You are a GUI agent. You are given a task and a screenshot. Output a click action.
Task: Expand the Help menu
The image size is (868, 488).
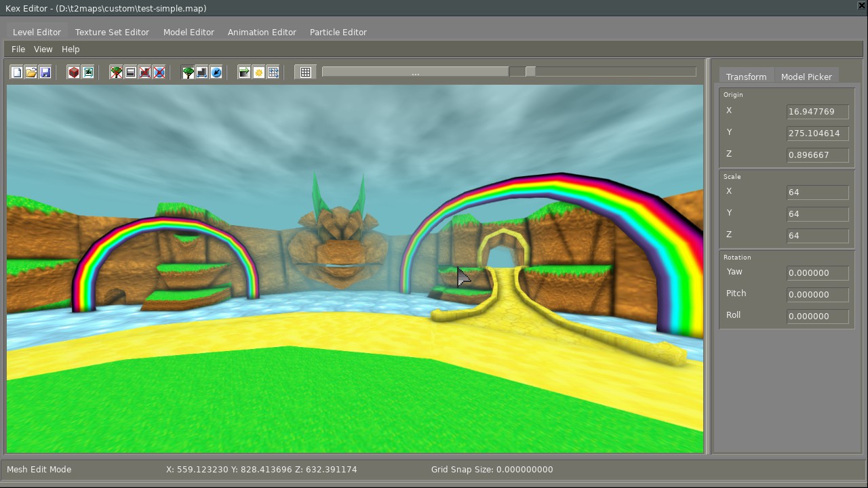(x=71, y=49)
